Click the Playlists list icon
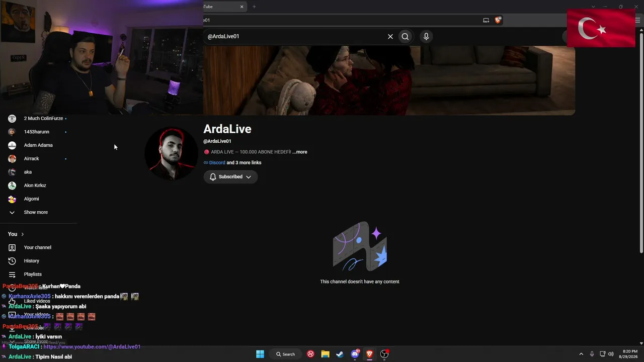This screenshot has height=362, width=644. pyautogui.click(x=12, y=274)
